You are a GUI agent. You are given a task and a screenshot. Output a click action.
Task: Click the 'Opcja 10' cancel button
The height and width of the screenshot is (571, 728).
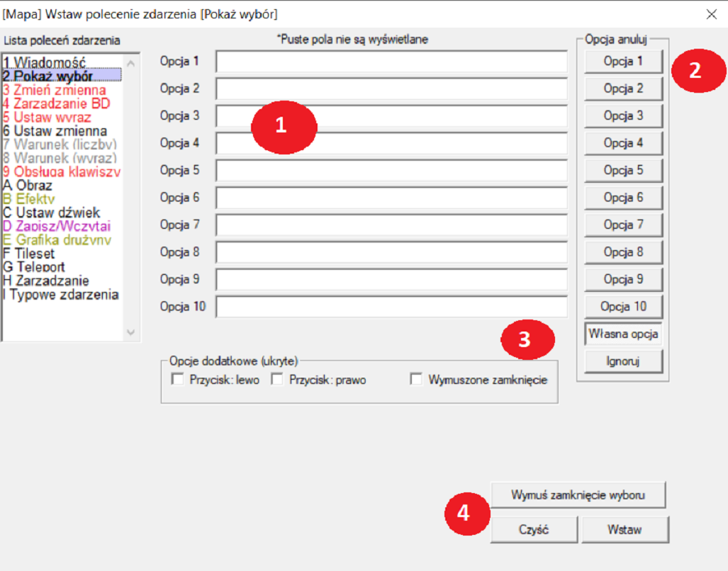[623, 307]
